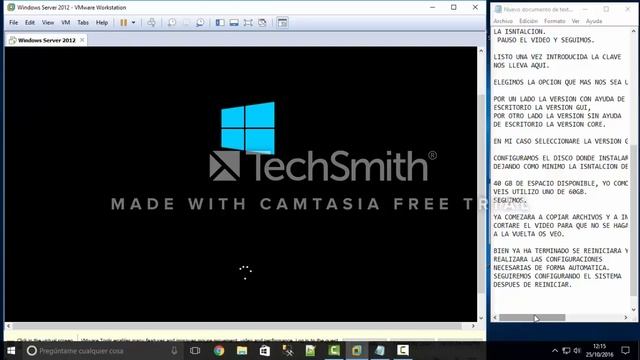640x360 pixels.
Task: Open the Ver menu in Notepad
Action: (x=576, y=21)
